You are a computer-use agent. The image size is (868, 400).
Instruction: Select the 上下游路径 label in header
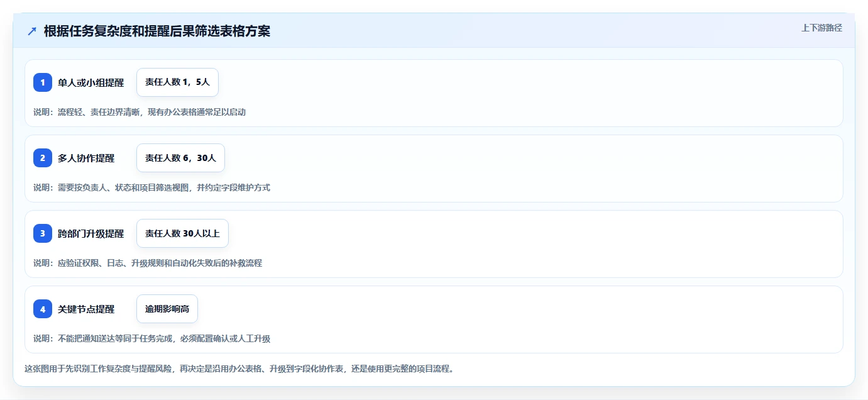[x=821, y=28]
